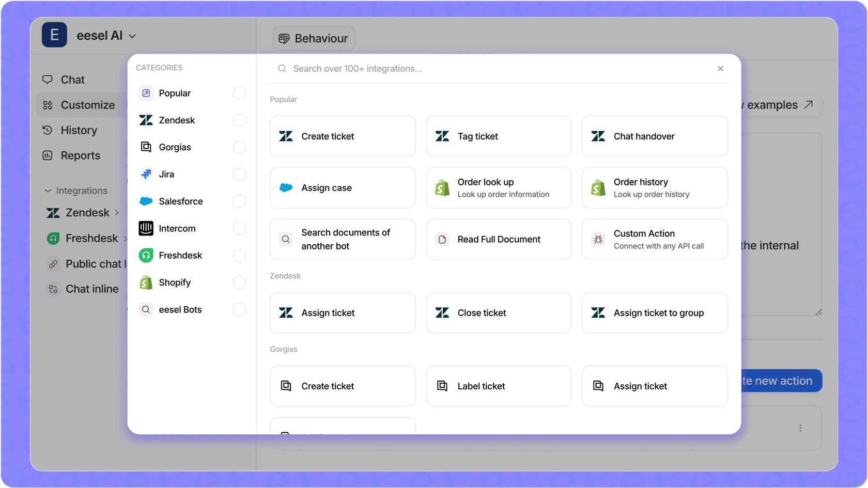The width and height of the screenshot is (868, 488).
Task: Click the Salesforce cloud icon
Action: (x=146, y=201)
